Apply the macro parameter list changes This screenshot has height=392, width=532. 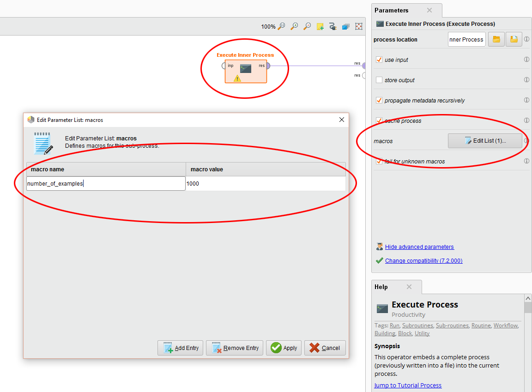tap(284, 348)
